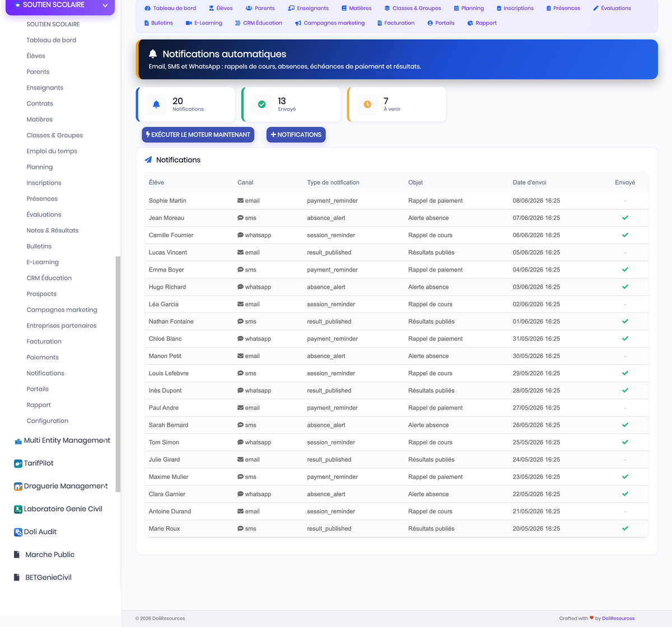Run Exécuter le moteur maintenant button
The image size is (672, 627).
(x=198, y=135)
